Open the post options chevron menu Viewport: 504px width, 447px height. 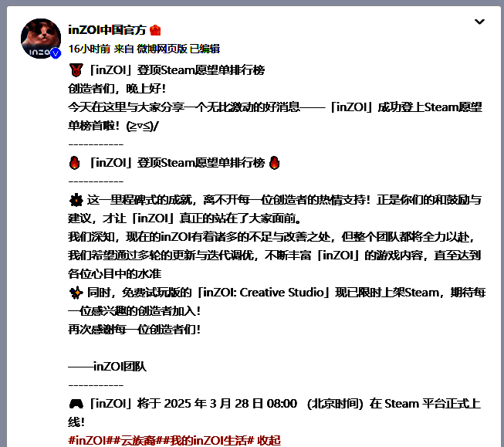[x=479, y=22]
